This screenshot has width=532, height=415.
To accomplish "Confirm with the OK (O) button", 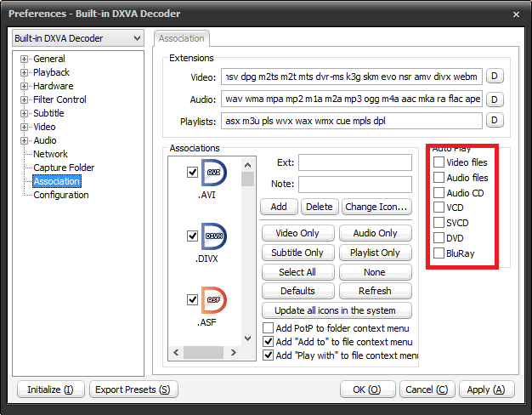I will click(367, 389).
